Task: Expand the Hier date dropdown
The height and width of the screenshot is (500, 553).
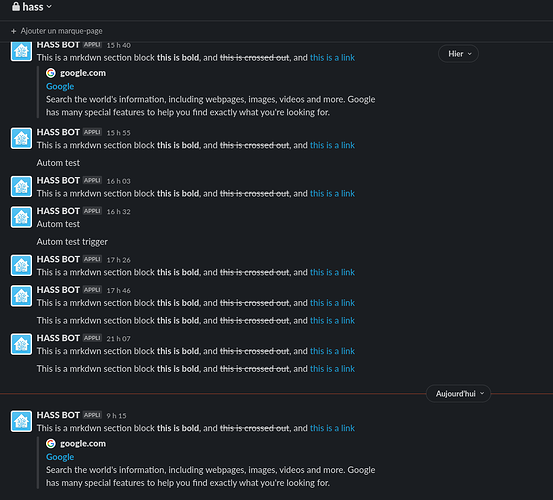Action: click(458, 54)
